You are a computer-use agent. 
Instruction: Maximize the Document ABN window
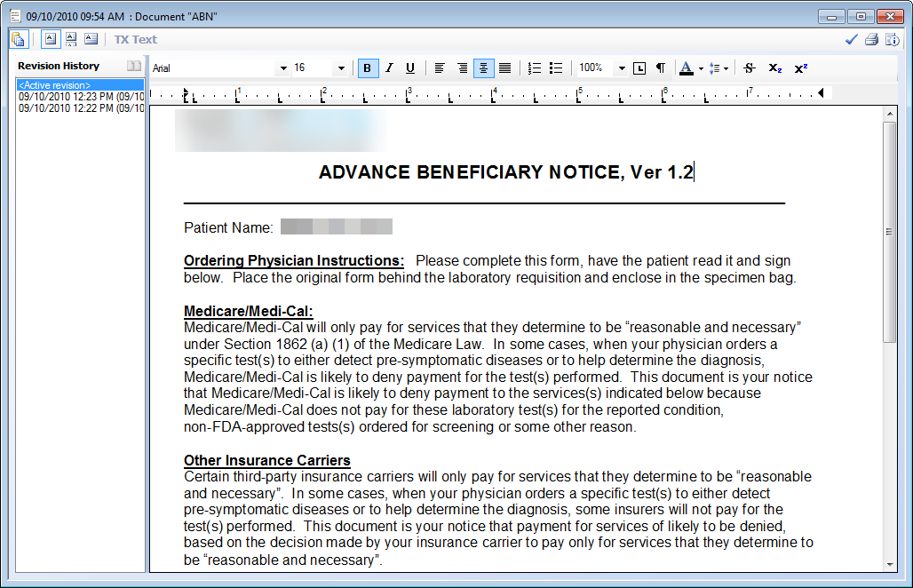click(x=861, y=16)
